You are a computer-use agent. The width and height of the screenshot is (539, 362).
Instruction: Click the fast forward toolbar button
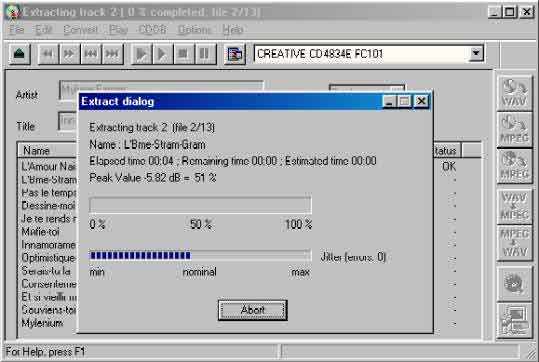pyautogui.click(x=69, y=54)
